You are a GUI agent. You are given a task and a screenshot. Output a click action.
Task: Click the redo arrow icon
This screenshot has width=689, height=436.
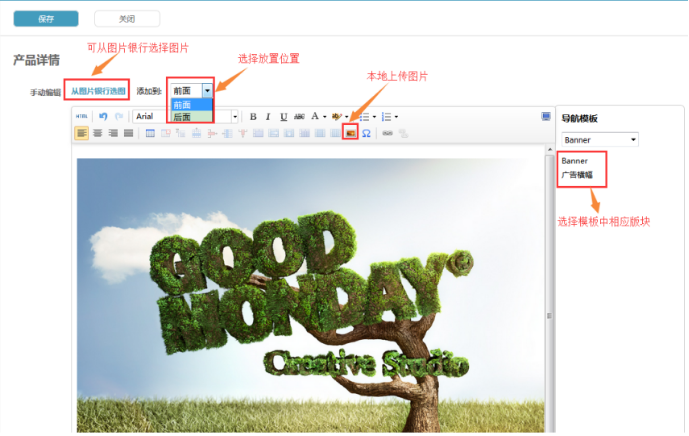(119, 116)
